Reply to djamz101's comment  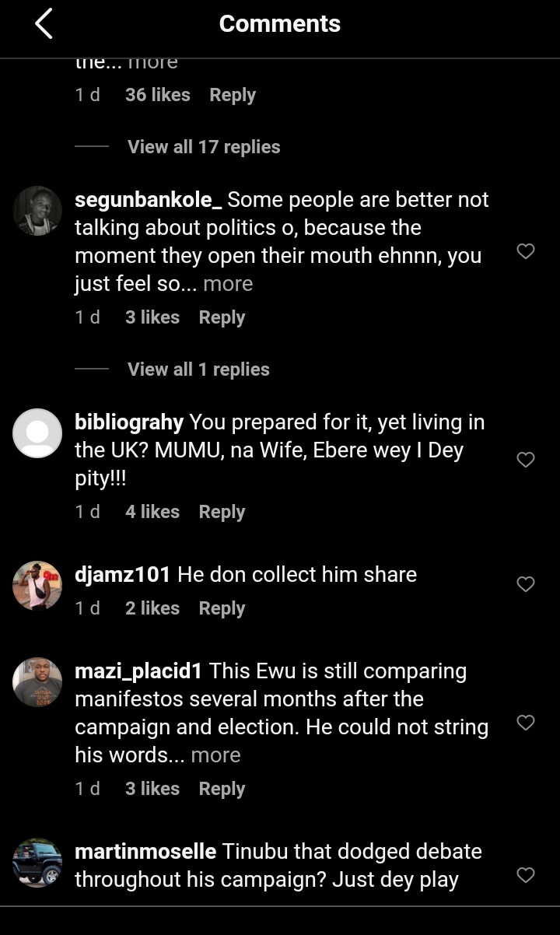pos(222,608)
